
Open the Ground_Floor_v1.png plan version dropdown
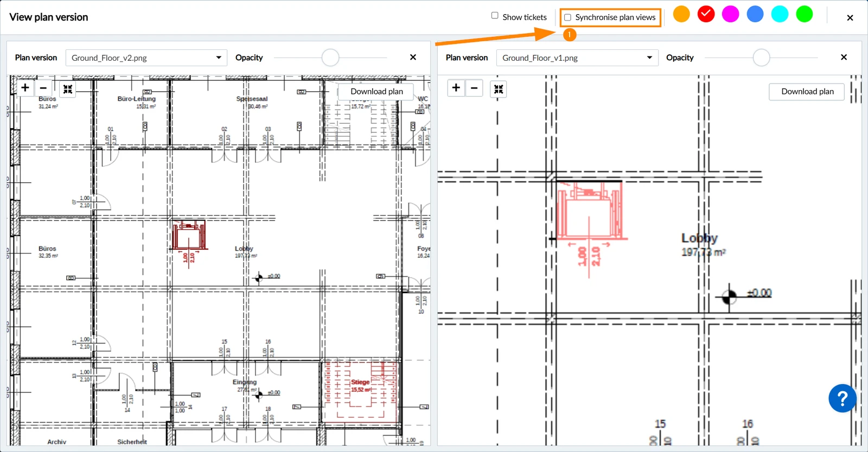(577, 58)
